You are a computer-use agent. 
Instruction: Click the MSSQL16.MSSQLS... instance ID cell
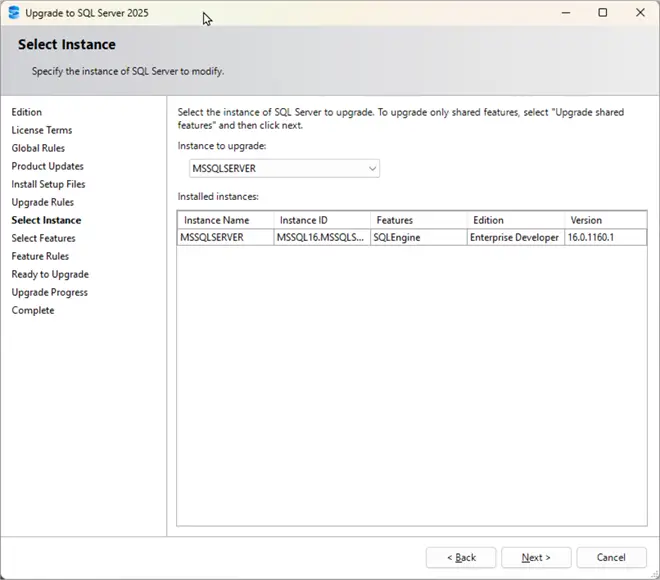pos(322,237)
